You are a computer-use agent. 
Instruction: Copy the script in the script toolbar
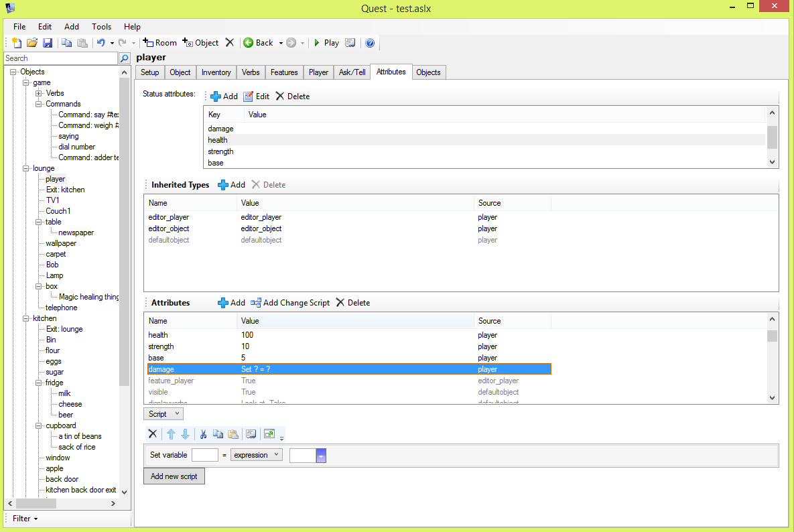pyautogui.click(x=218, y=434)
